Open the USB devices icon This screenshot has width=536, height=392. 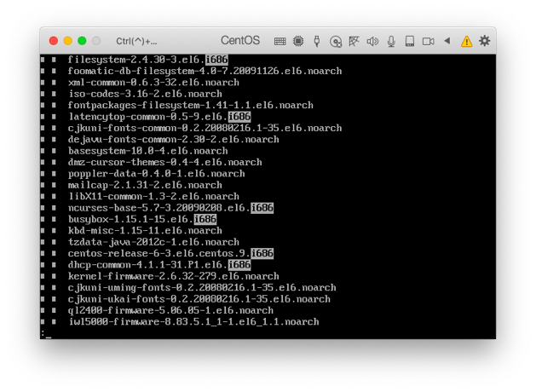317,41
